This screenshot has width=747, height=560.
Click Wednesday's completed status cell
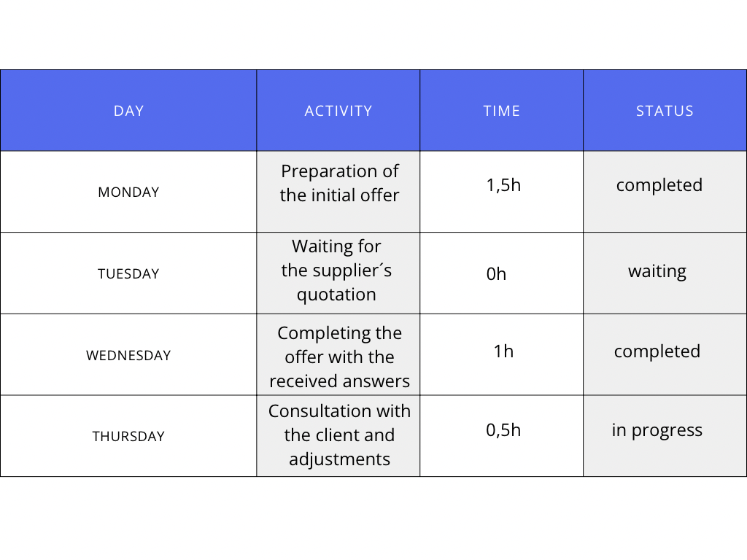point(657,351)
